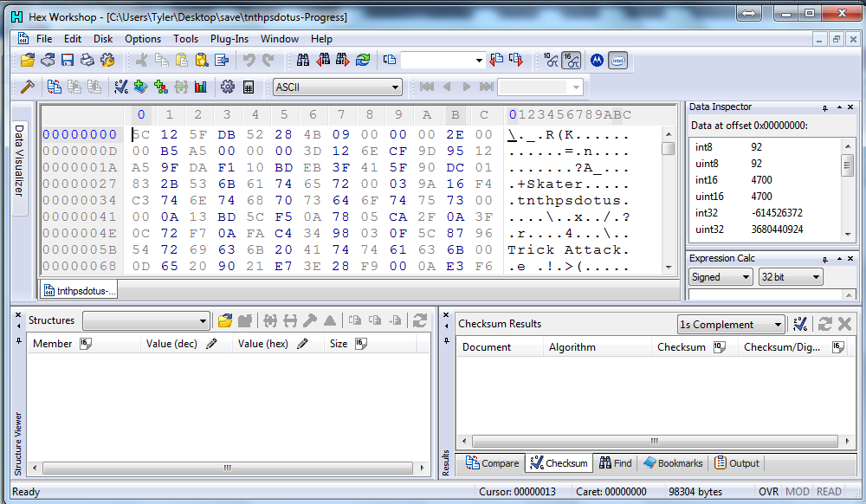Open the Plug-Ins menu
This screenshot has width=866, height=504.
(x=229, y=39)
